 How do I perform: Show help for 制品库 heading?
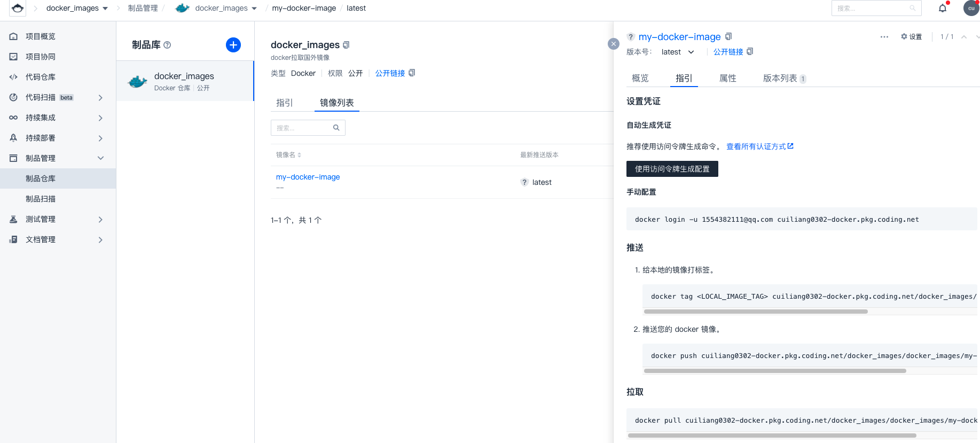(167, 45)
